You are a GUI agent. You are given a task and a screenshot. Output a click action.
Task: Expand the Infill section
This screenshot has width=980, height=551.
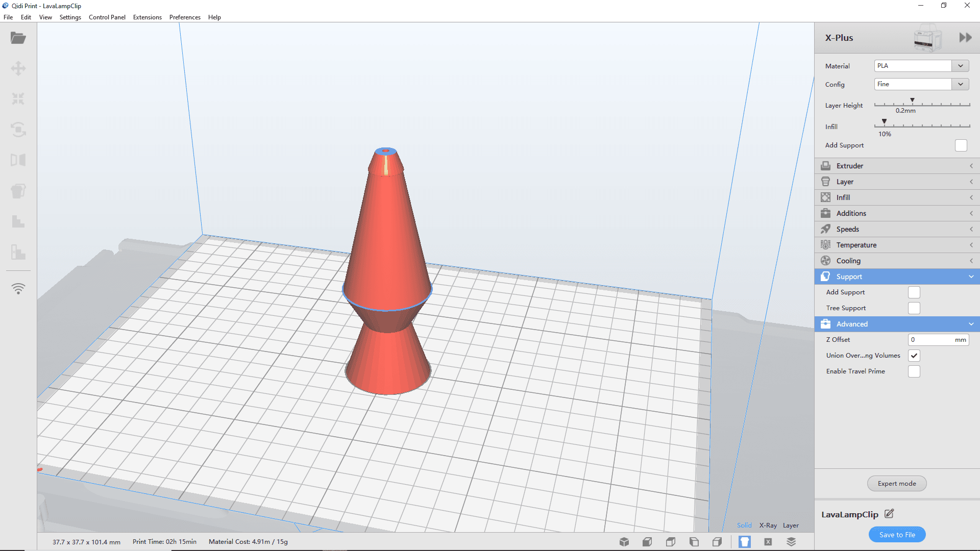(897, 197)
